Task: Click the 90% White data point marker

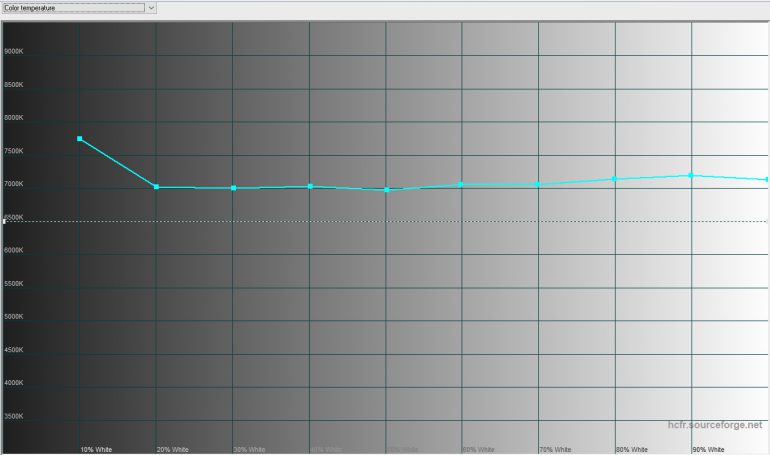Action: [x=691, y=176]
